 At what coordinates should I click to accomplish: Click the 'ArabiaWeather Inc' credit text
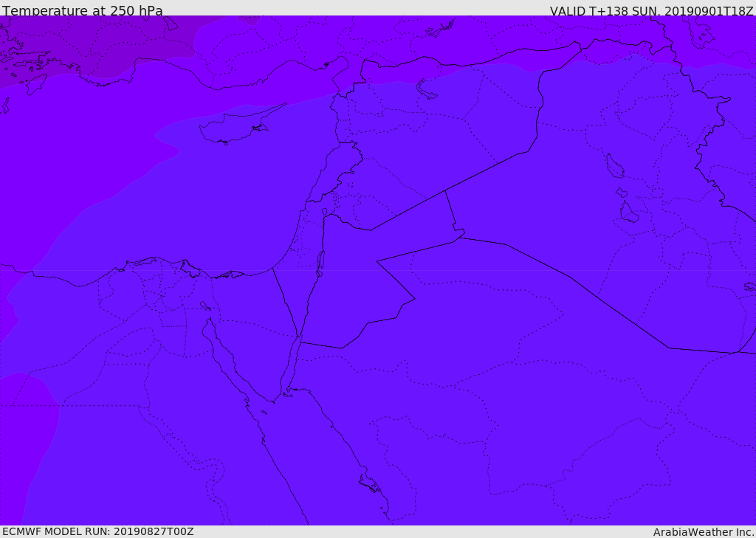coord(704,532)
